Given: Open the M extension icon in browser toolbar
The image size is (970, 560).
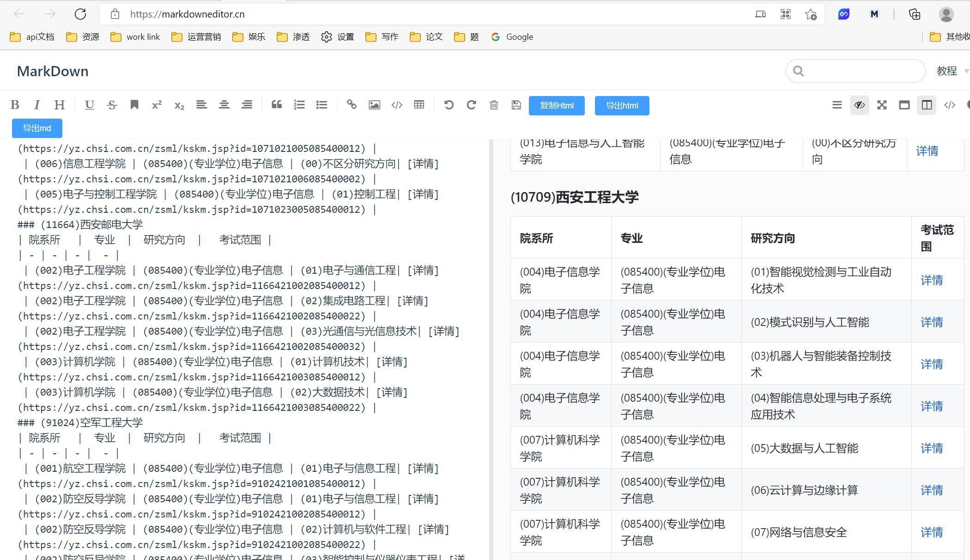Looking at the screenshot, I should tap(874, 14).
